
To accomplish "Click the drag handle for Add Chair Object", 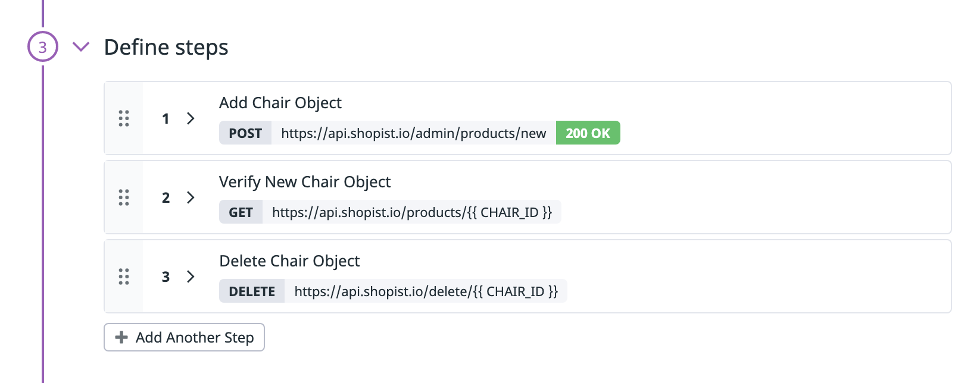I will point(124,118).
